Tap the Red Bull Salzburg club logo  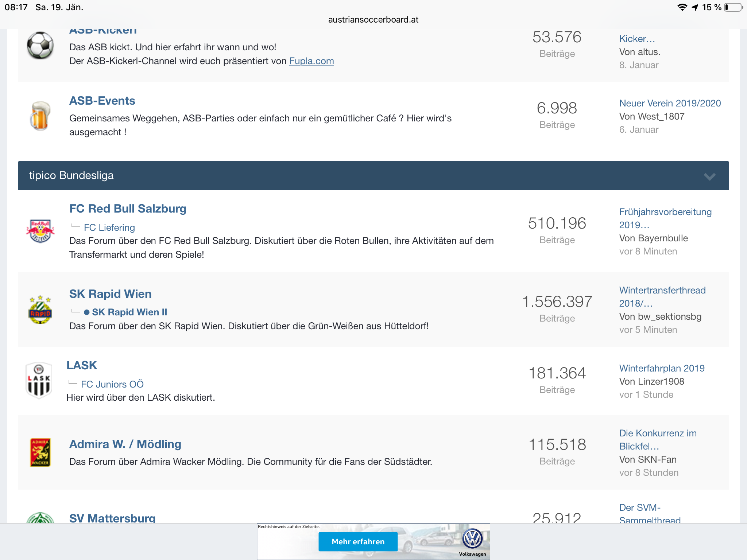coord(40,231)
